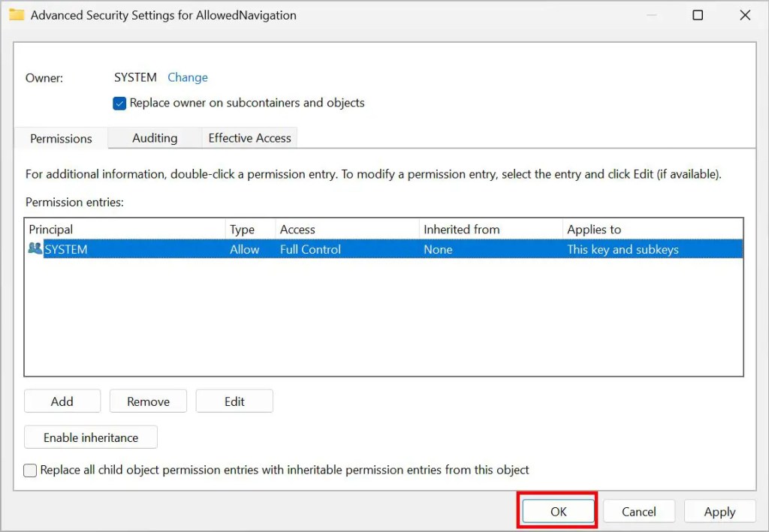Click the SYSTEM principal user group icon
The image size is (769, 532).
(x=35, y=248)
